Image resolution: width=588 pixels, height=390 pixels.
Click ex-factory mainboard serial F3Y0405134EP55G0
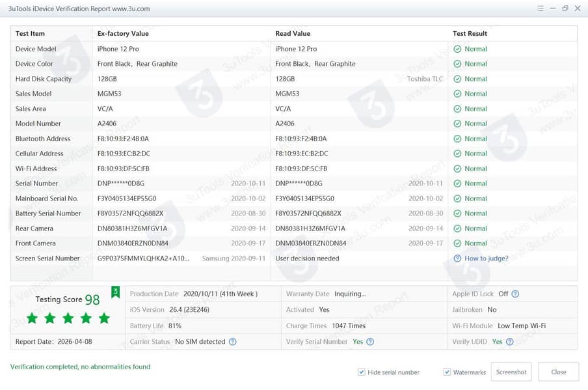127,199
